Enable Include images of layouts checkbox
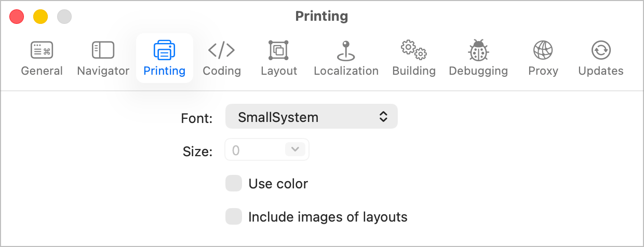Image resolution: width=644 pixels, height=247 pixels. coord(234,217)
